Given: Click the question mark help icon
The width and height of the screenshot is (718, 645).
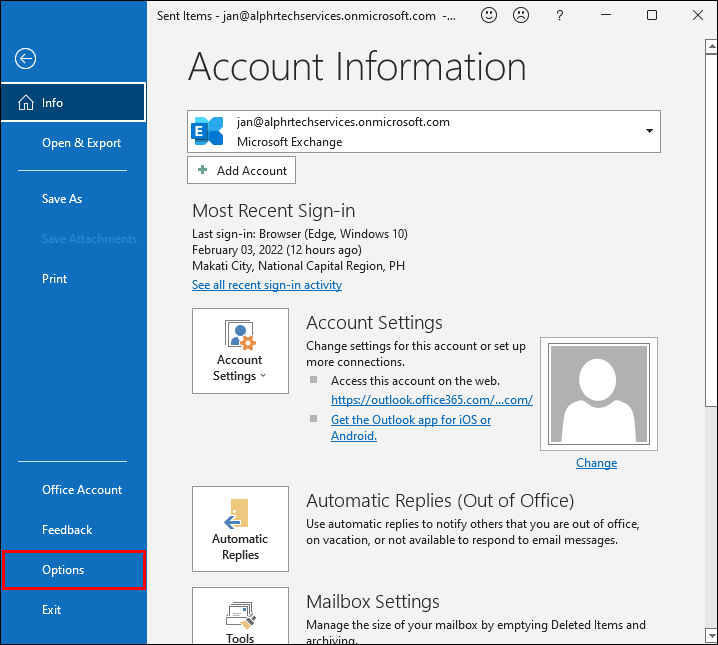Looking at the screenshot, I should tap(558, 16).
